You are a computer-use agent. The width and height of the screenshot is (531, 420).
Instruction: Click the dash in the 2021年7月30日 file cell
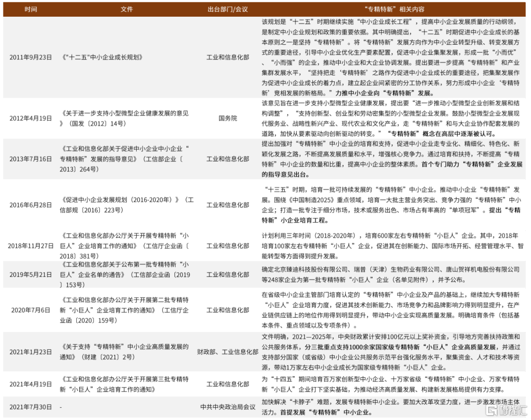[61, 408]
